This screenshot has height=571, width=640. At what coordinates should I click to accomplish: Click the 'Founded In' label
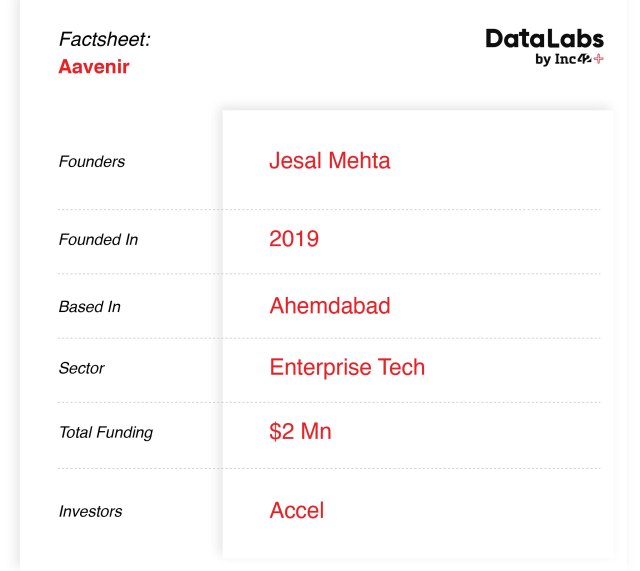pos(98,240)
